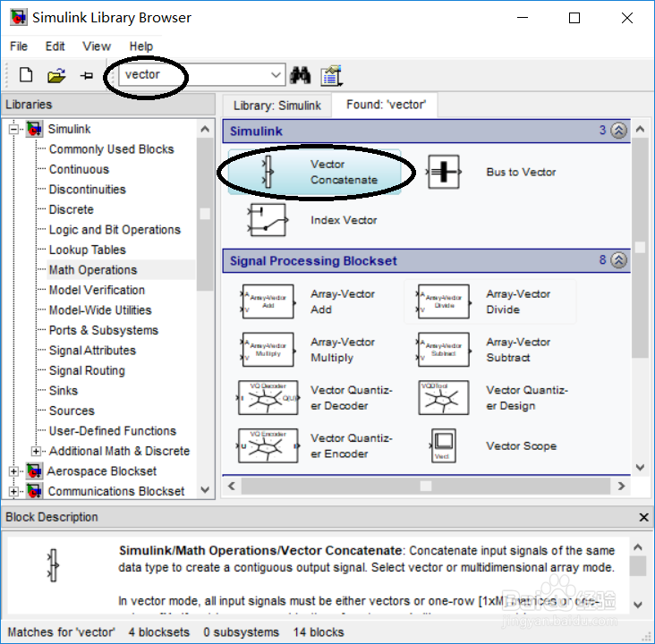This screenshot has width=655, height=644.
Task: Select the User-Defined Functions library
Action: 113,430
